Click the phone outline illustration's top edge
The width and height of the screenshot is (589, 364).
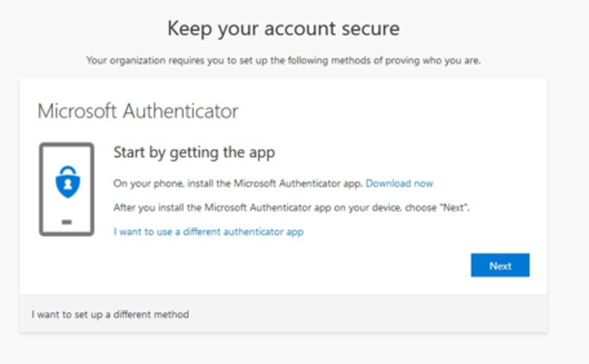[x=66, y=144]
